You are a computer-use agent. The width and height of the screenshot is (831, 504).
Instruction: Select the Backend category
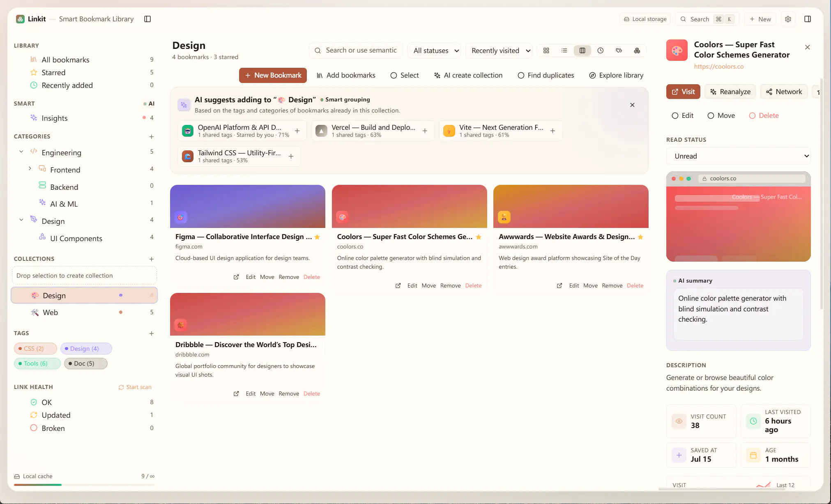click(84, 187)
